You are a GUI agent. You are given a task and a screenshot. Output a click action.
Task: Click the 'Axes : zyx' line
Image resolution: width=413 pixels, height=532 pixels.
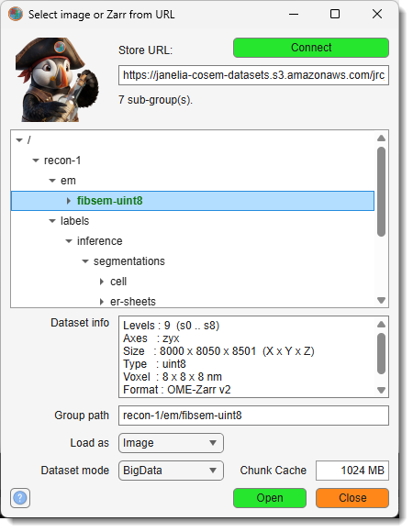(151, 338)
